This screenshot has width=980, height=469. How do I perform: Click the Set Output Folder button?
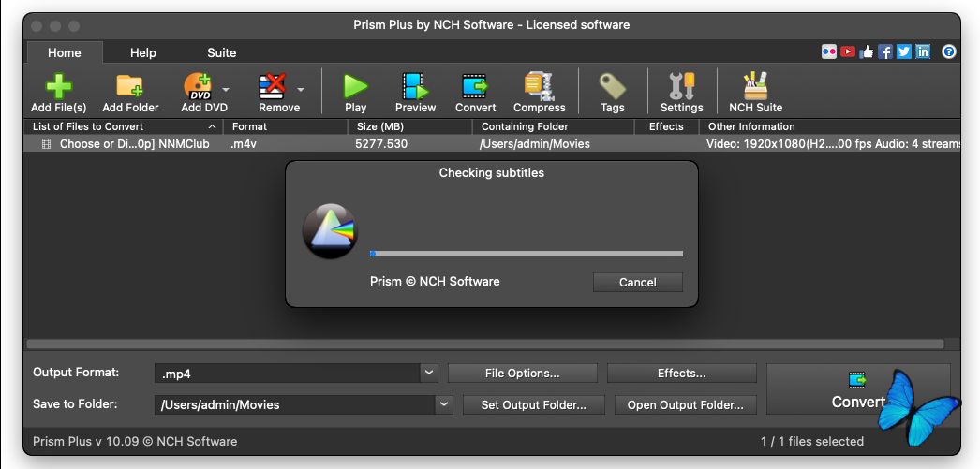[x=533, y=404]
